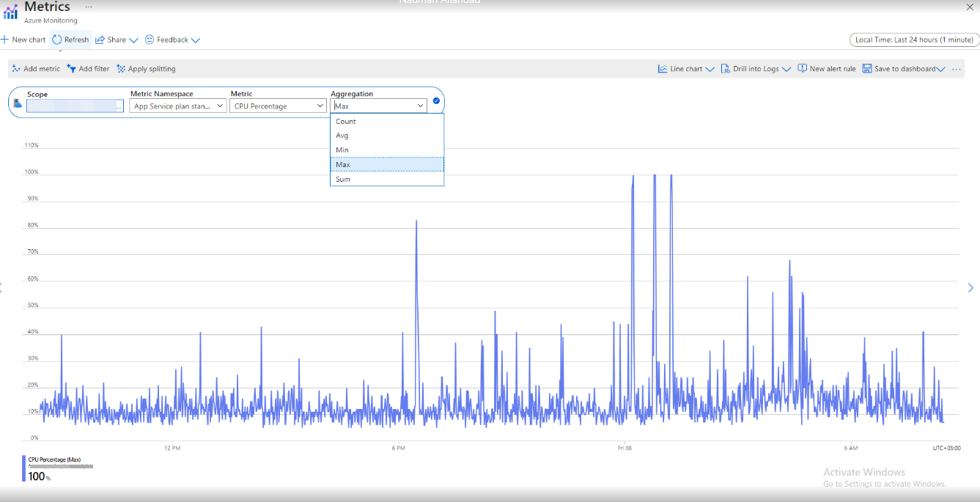The height and width of the screenshot is (502, 980).
Task: Select Count aggregation
Action: [387, 121]
